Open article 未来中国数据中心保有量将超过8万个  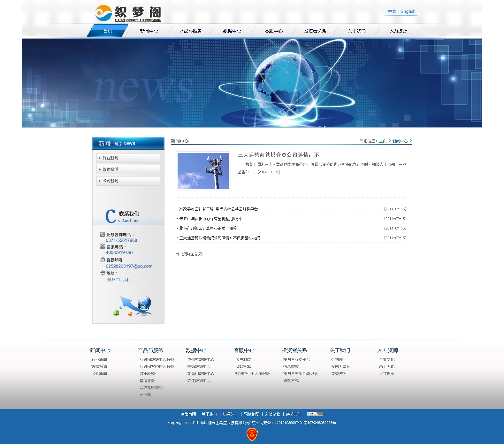[211, 219]
